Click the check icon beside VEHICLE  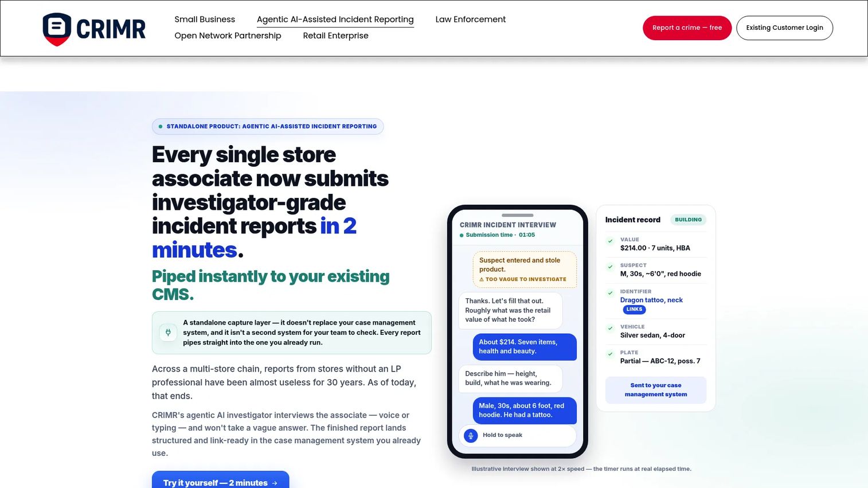611,328
